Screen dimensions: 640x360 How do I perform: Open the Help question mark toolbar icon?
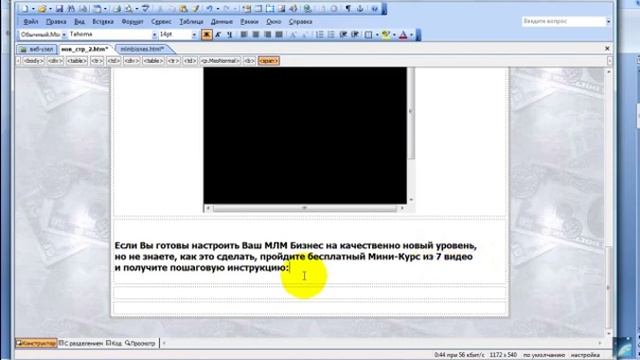pyautogui.click(x=374, y=9)
